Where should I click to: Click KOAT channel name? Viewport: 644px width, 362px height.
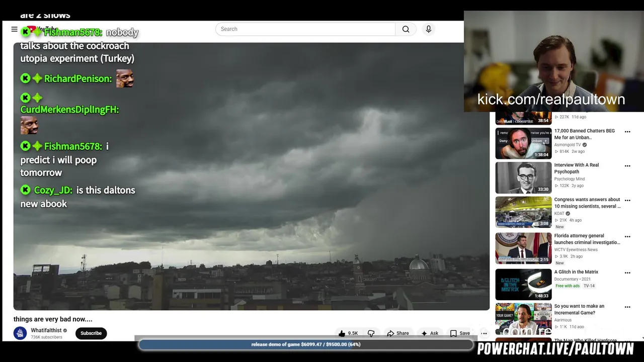tap(559, 214)
